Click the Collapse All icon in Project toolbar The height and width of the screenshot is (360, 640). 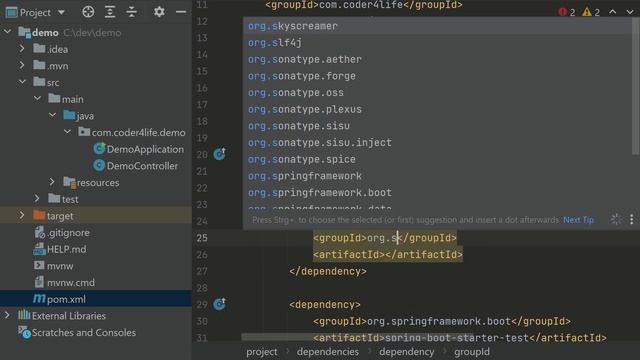[x=131, y=12]
